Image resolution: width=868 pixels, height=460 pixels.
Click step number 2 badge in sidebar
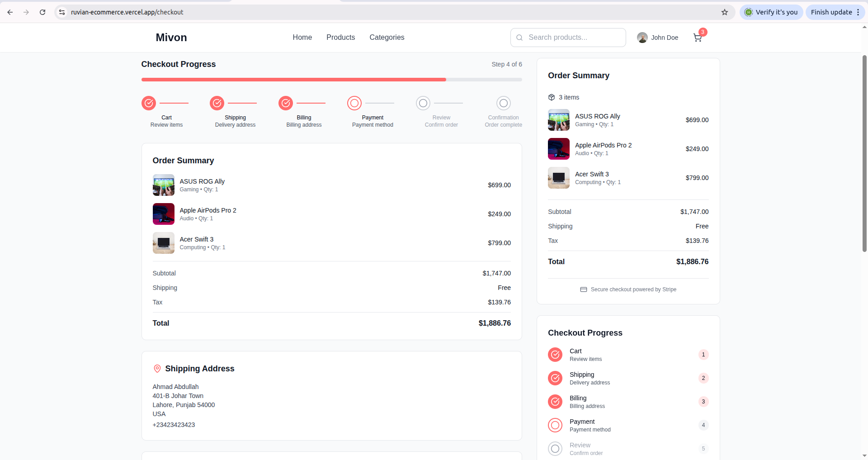(x=703, y=378)
